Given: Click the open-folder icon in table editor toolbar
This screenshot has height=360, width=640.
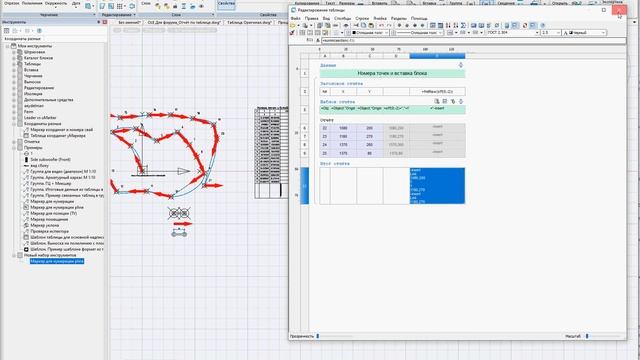Looking at the screenshot, I should tap(292, 25).
